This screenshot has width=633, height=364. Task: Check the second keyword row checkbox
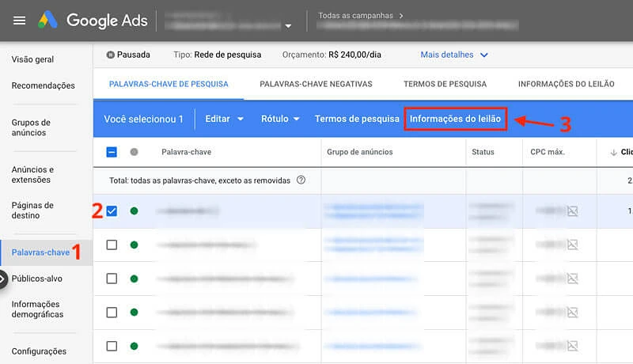(x=112, y=245)
